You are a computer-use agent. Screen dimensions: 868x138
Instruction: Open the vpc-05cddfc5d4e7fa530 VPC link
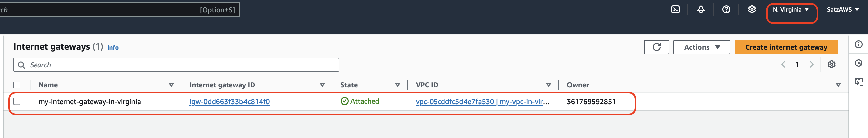454,101
